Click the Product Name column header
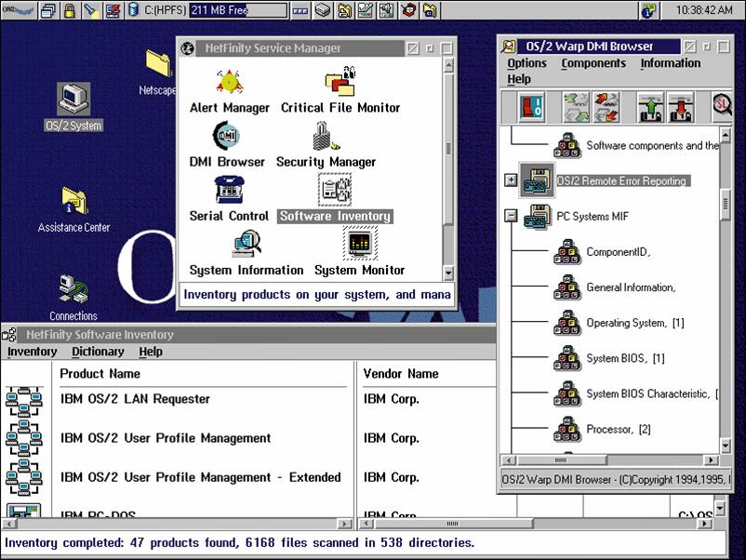746x560 pixels. 100,374
